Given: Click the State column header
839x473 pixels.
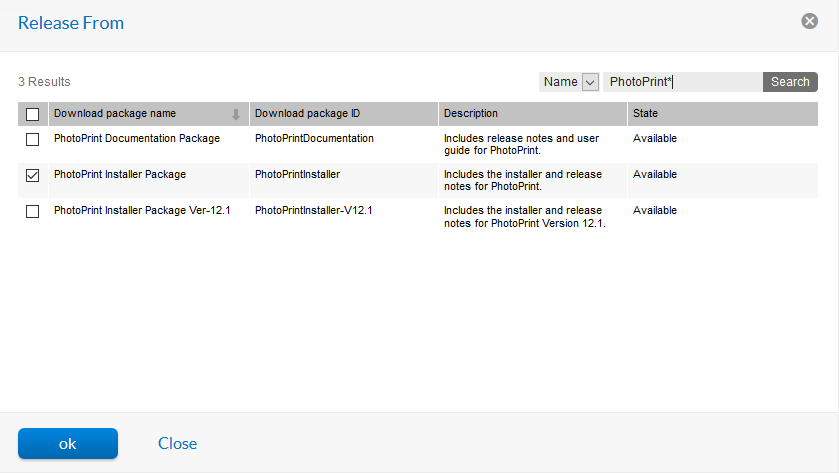Looking at the screenshot, I should 646,114.
